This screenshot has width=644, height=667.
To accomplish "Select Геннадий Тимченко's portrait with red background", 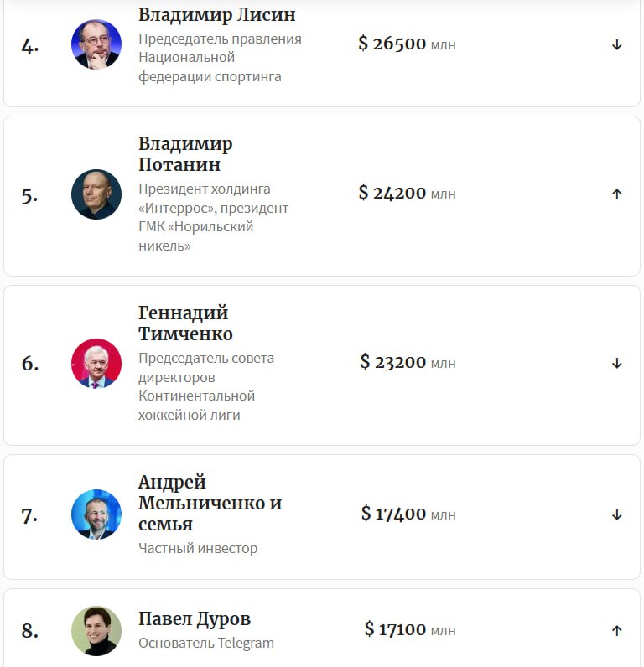I will 96,364.
